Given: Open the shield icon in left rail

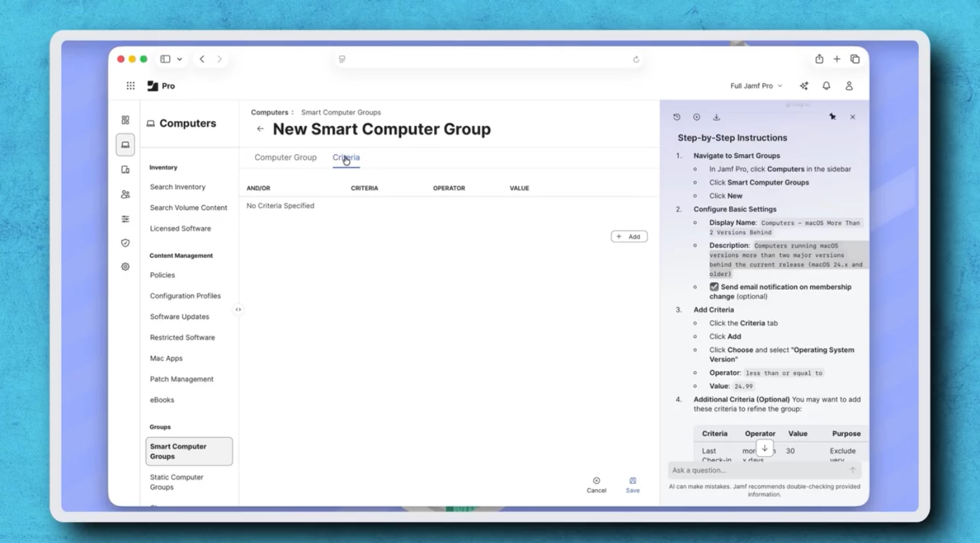Looking at the screenshot, I should click(x=125, y=243).
